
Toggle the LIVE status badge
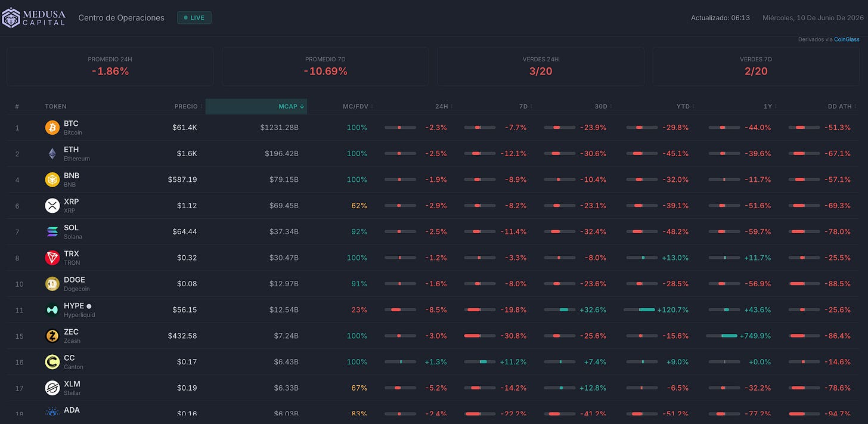pos(194,18)
